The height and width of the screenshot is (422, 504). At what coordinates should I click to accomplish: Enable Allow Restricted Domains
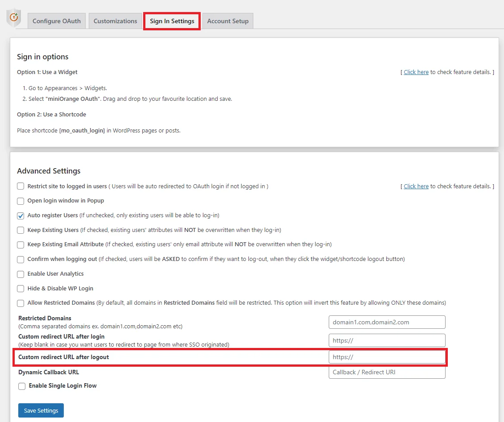coord(20,303)
